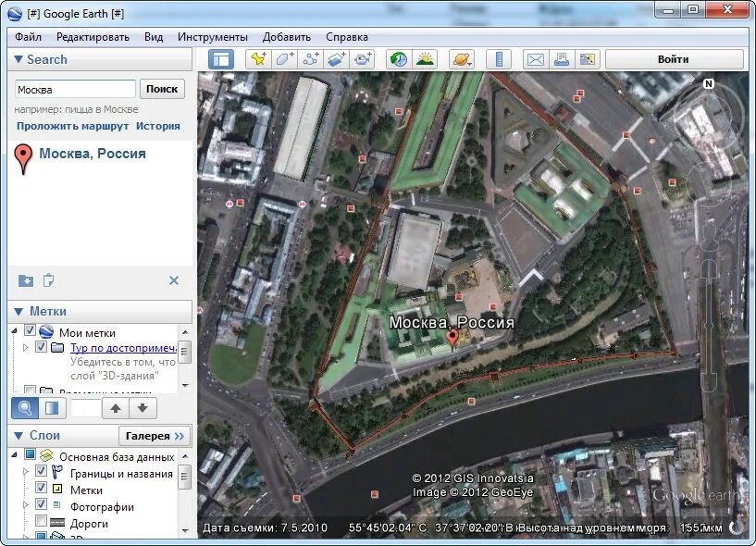Click the Google Earth globe title icon
Image resolution: width=756 pixels, height=546 pixels.
click(x=15, y=14)
